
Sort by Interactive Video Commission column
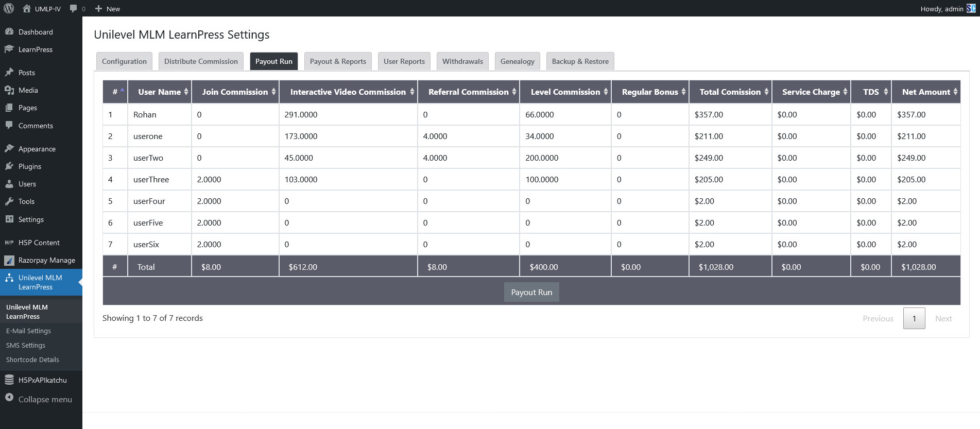pos(348,92)
